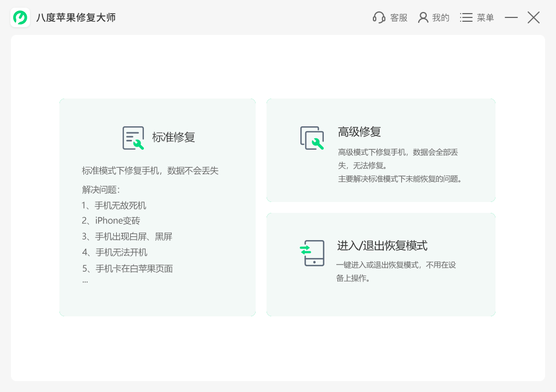This screenshot has width=556, height=392.
Task: Click list item iPhone变砖
Action: 118,220
